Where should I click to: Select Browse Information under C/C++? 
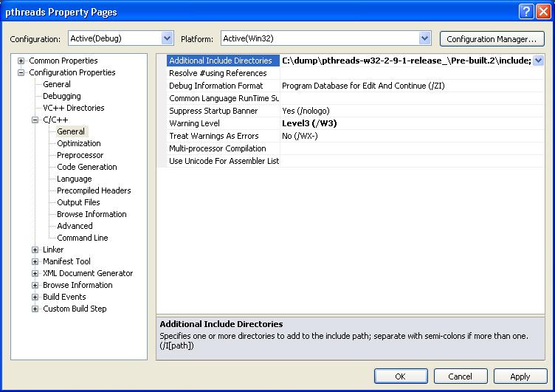tap(92, 214)
